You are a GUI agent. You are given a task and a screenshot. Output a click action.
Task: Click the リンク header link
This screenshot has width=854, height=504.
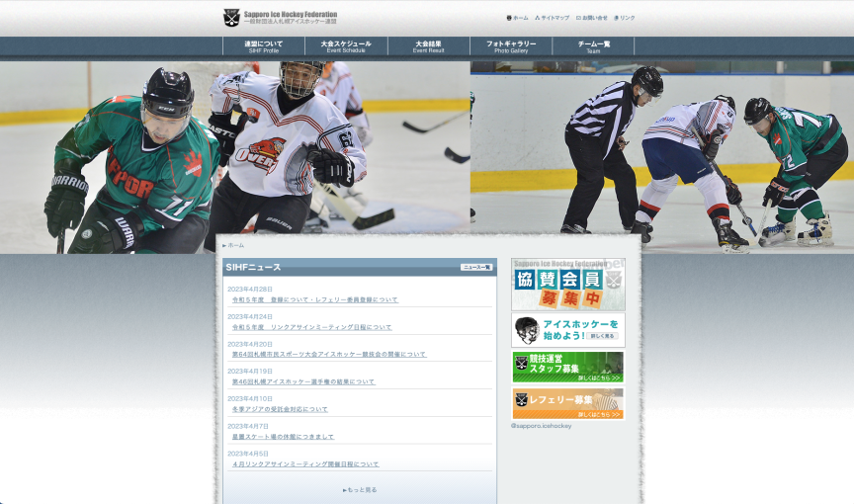coord(625,18)
